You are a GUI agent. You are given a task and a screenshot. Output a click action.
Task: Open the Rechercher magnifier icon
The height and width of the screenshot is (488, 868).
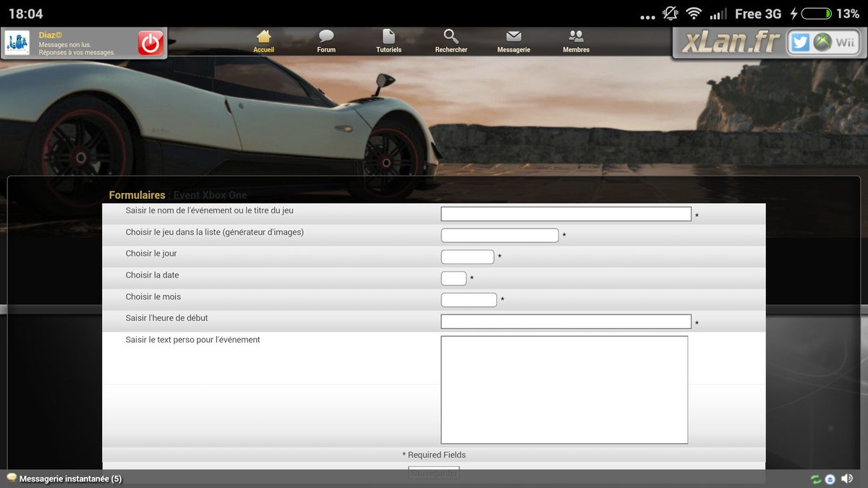[x=451, y=36]
